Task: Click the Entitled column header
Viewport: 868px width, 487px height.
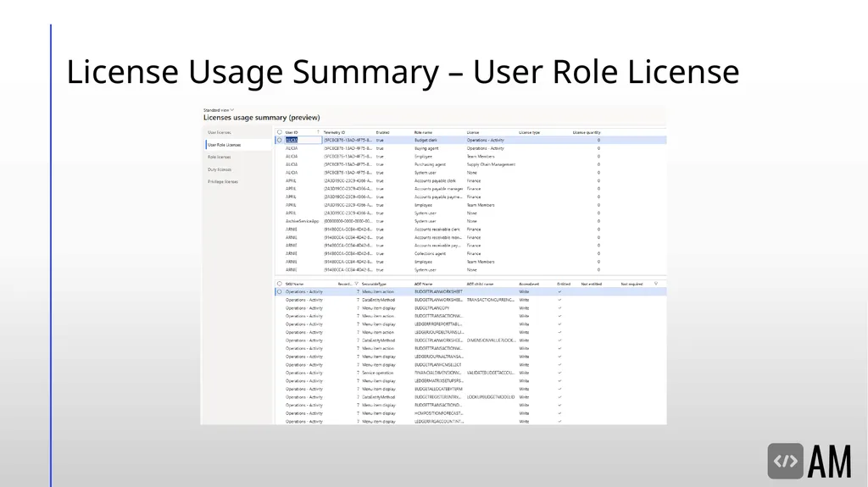Action: pos(564,284)
